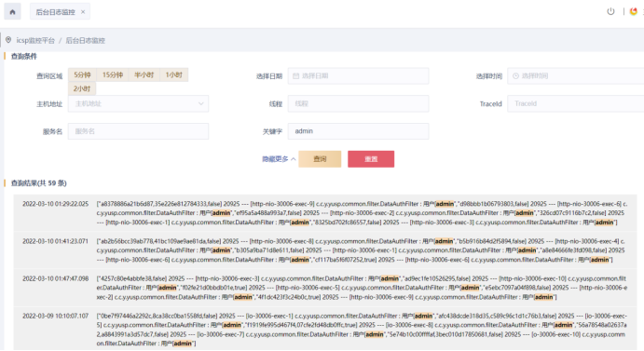Open the 选择时间 time picker field
Viewport: 644px width, 351px height.
click(x=575, y=76)
